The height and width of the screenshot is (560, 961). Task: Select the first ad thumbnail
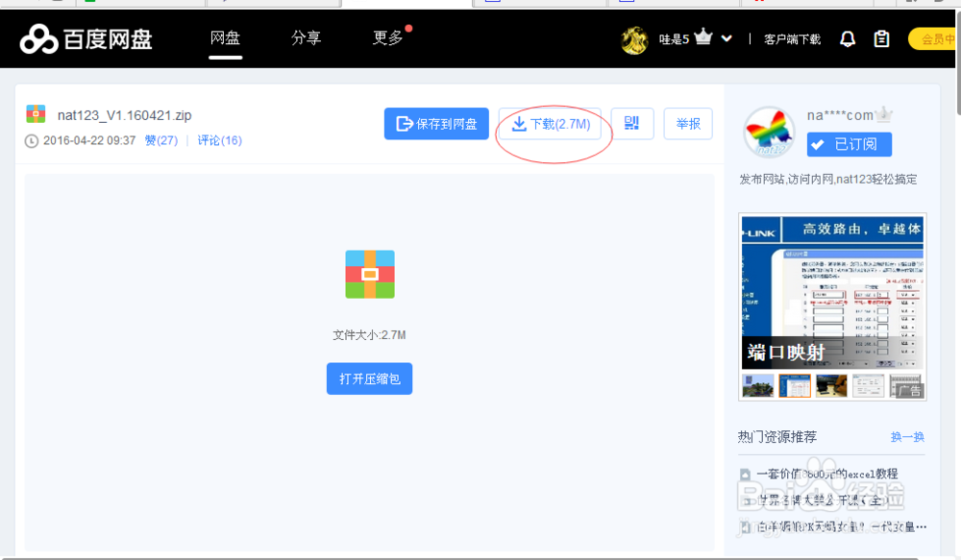click(x=758, y=386)
